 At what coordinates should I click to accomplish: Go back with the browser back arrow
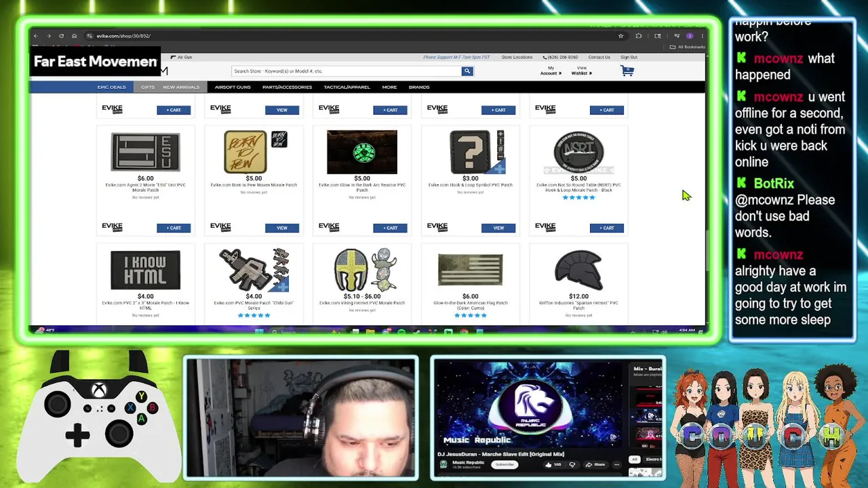click(36, 36)
